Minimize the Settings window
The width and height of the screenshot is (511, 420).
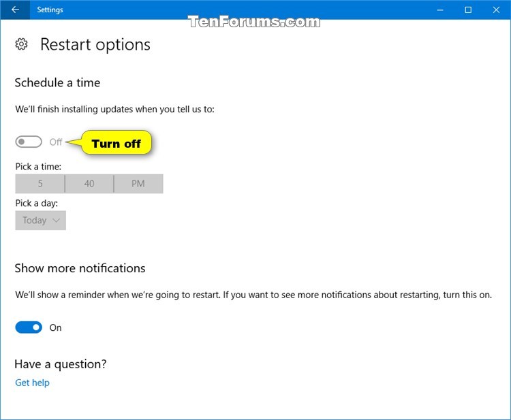pyautogui.click(x=440, y=10)
